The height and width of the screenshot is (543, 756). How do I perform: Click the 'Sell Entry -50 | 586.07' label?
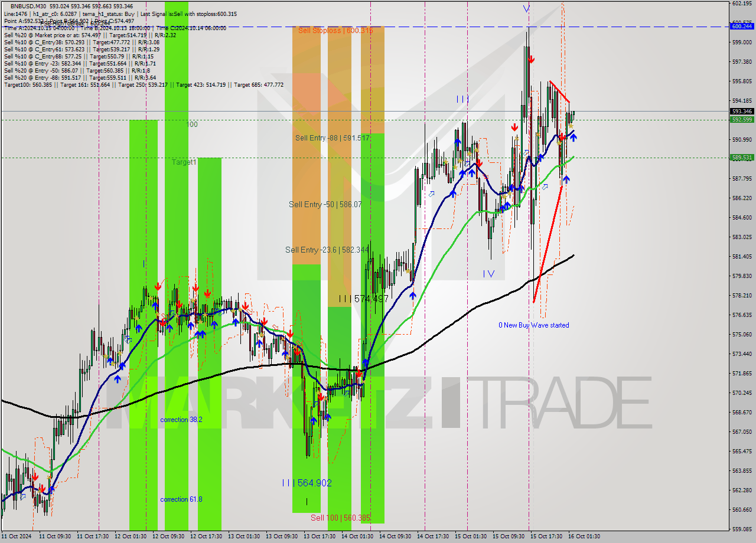coord(325,204)
